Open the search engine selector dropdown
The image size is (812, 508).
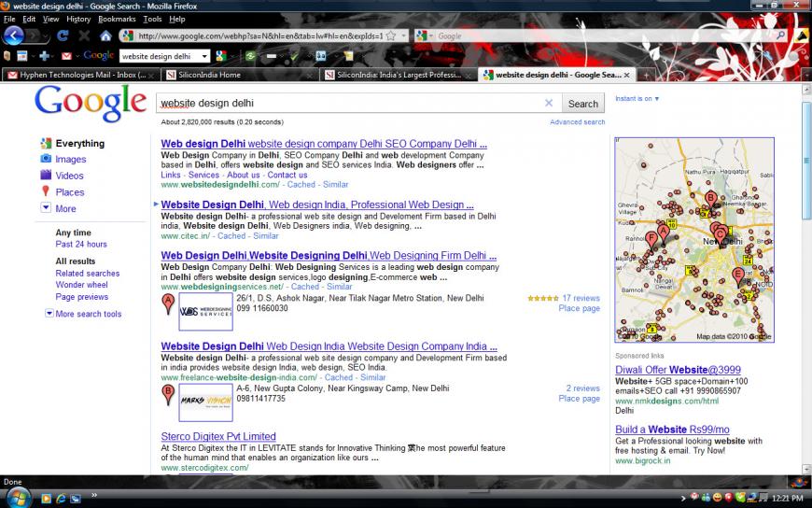[x=424, y=35]
